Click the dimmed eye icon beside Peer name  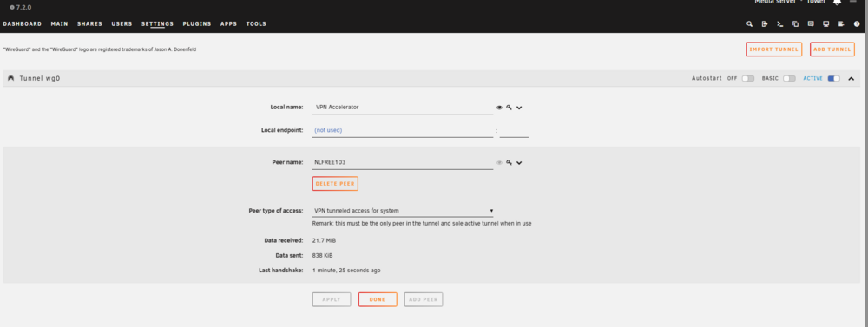[x=499, y=163]
